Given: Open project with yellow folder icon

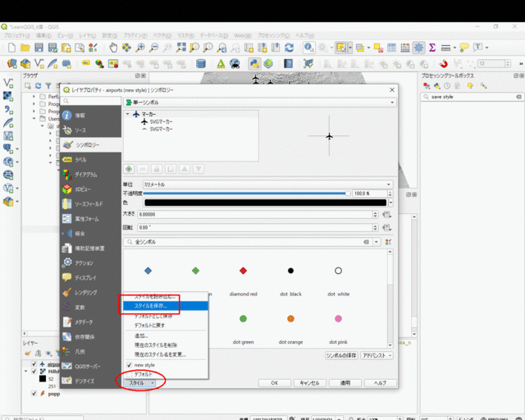Looking at the screenshot, I should pyautogui.click(x=25, y=48).
